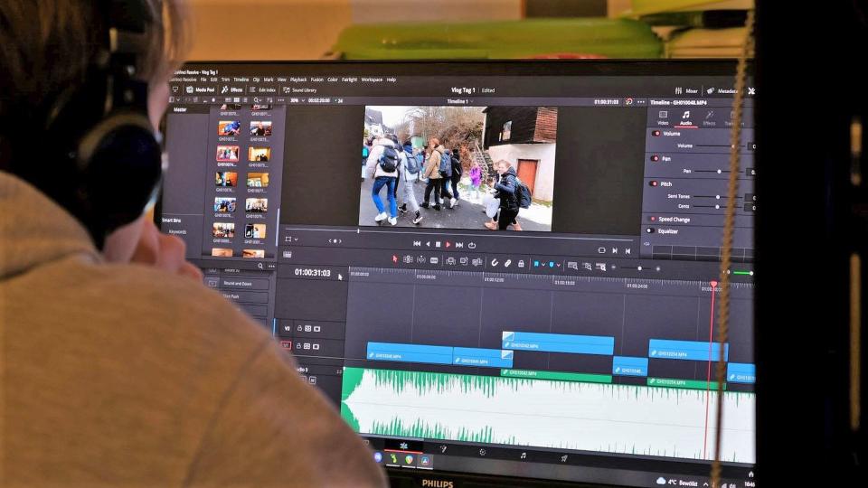Open the flag color dropdown arrow
This screenshot has width=868, height=488.
pyautogui.click(x=543, y=265)
